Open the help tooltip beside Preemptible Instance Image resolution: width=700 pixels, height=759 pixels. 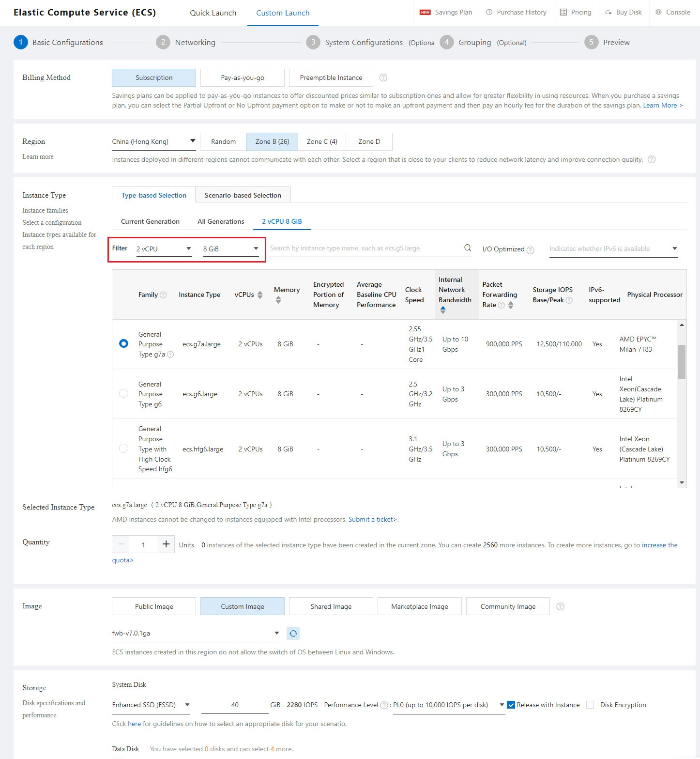point(383,77)
